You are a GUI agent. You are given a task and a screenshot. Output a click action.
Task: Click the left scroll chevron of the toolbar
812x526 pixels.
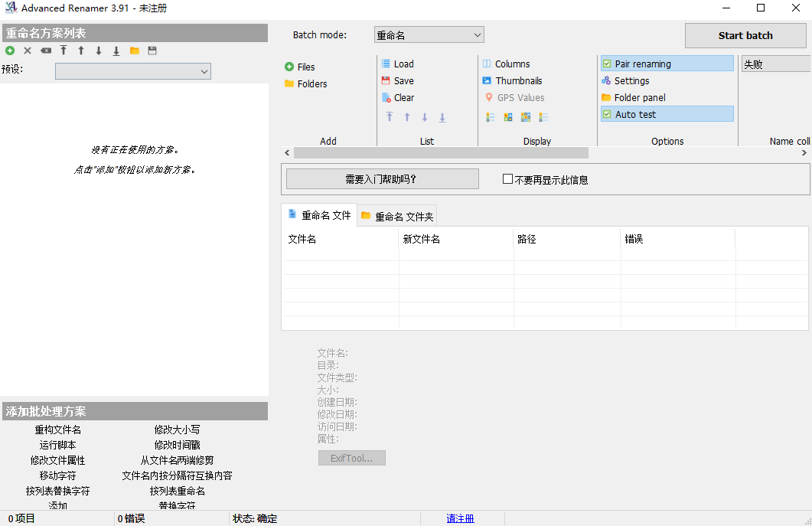(287, 152)
